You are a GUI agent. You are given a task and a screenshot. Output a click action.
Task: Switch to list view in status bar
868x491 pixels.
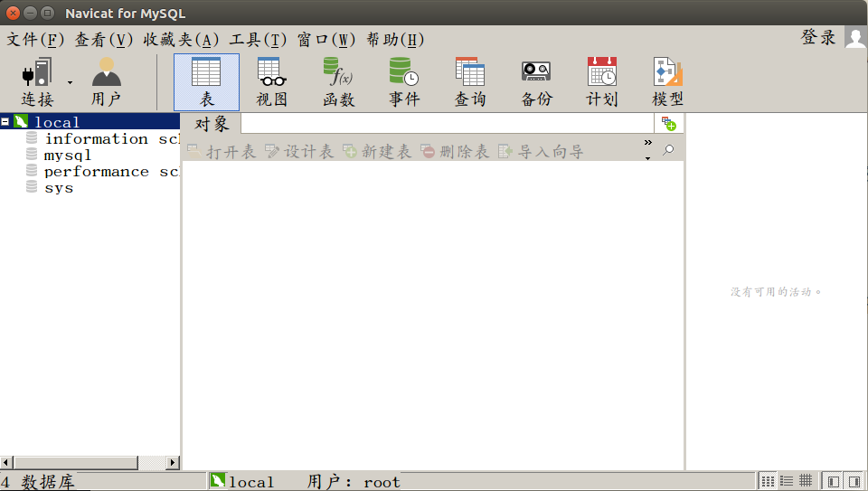point(787,481)
